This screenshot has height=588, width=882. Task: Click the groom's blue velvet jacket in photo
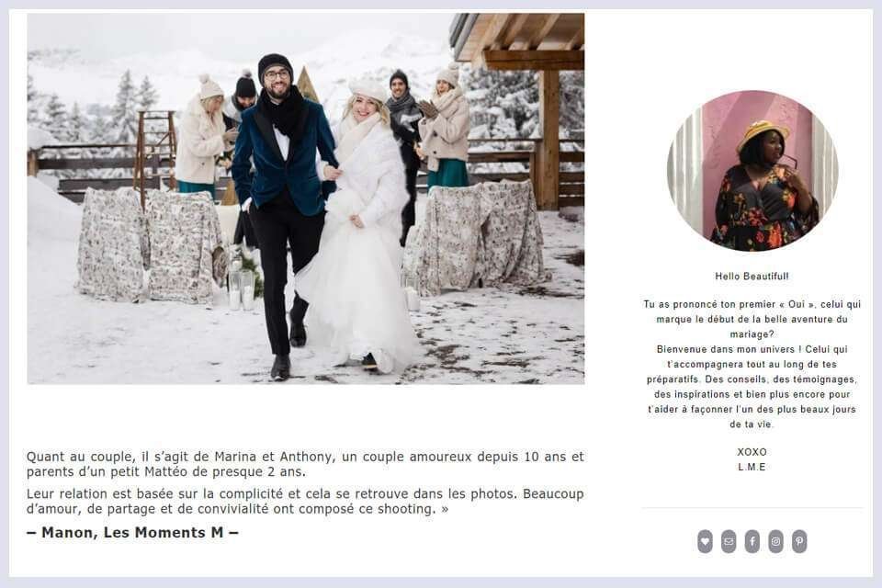[281, 157]
